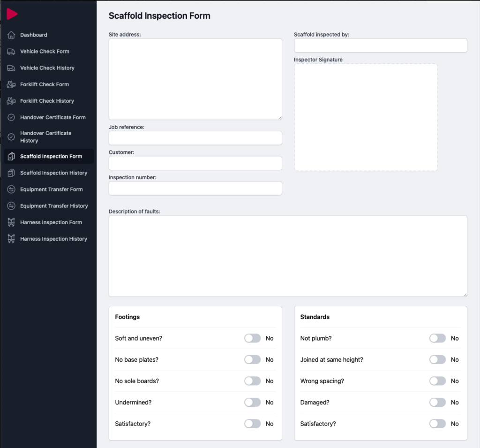Toggle Footings 'Undermined?' switch

tap(252, 402)
